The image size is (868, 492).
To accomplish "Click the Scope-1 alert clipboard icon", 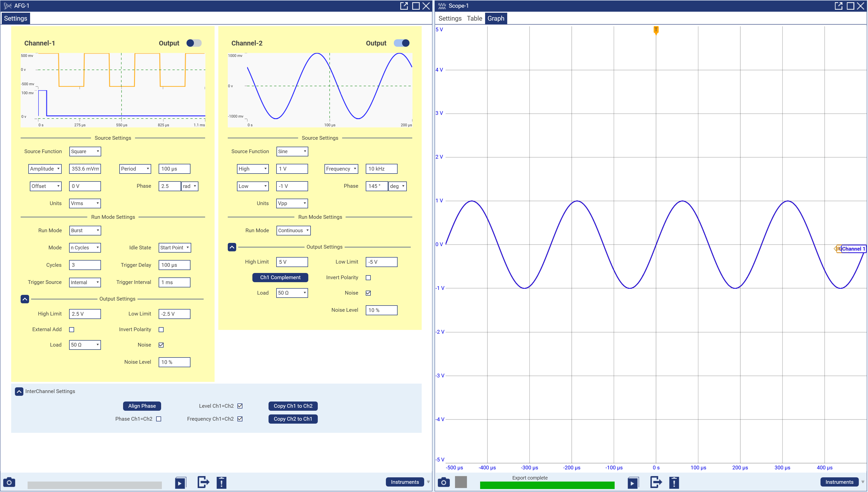I will (674, 482).
